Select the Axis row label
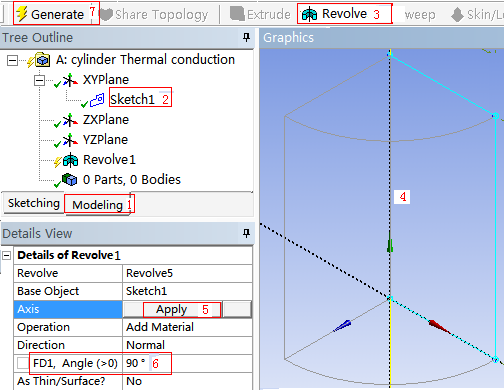Image resolution: width=504 pixels, height=390 pixels. pos(68,309)
